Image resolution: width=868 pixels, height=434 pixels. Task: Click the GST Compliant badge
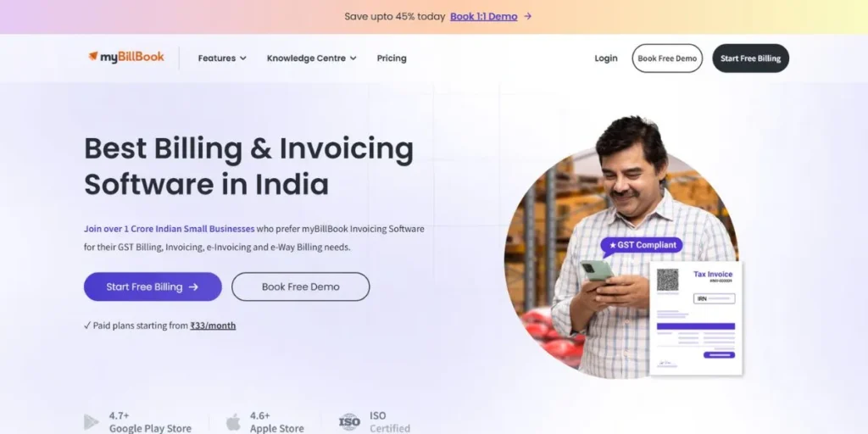643,245
